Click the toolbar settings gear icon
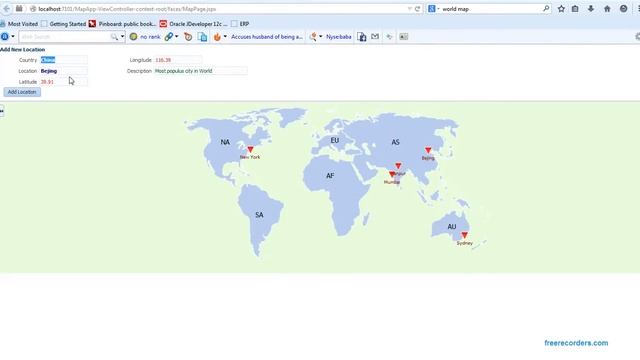 coord(637,37)
